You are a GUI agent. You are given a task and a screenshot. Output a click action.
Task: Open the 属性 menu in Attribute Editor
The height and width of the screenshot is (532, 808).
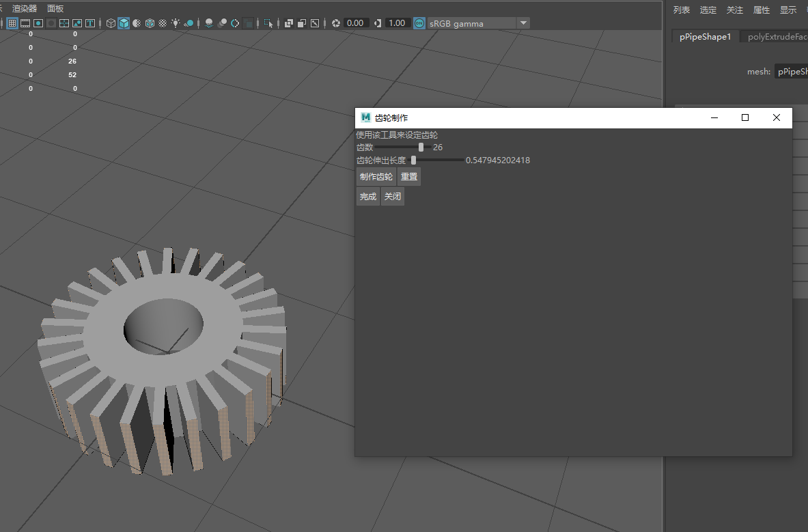[x=762, y=10]
